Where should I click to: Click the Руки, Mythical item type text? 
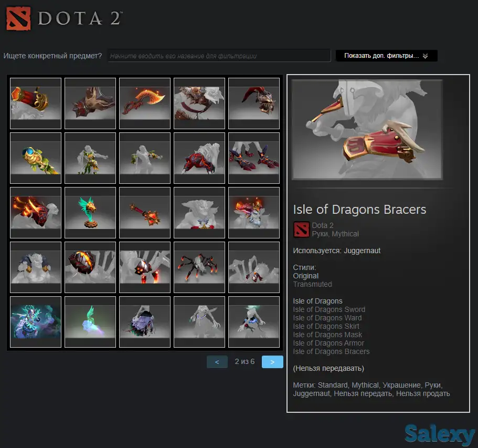click(x=335, y=234)
